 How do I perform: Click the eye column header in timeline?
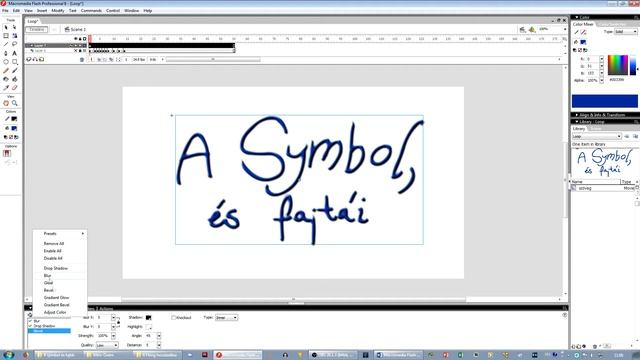(76, 39)
